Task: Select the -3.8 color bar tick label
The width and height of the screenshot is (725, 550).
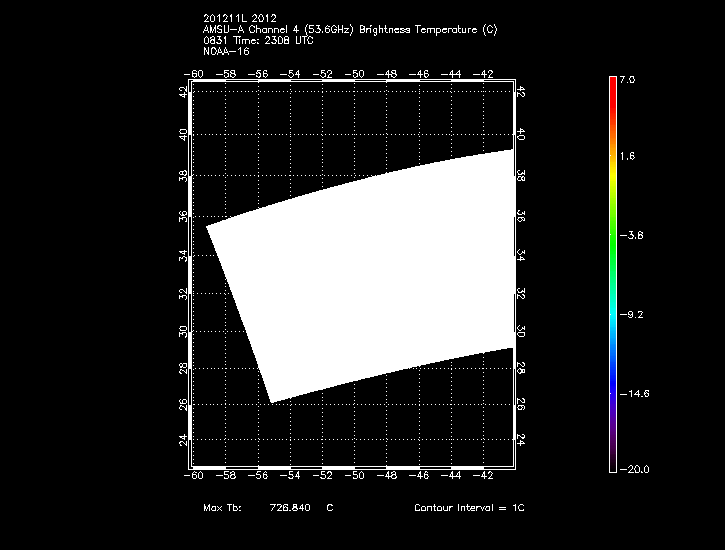Action: click(x=629, y=236)
